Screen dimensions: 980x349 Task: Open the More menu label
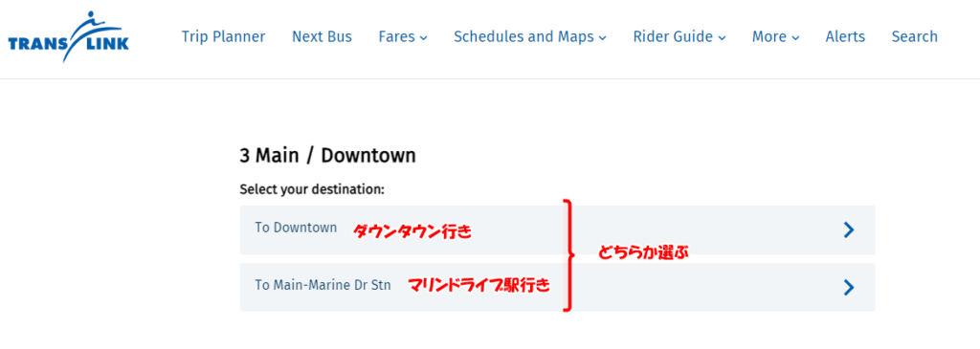[769, 37]
